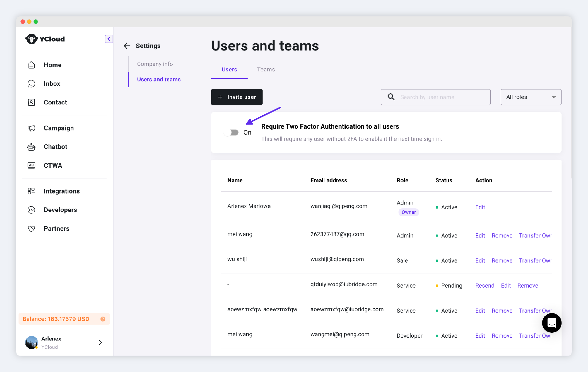This screenshot has width=588, height=372.
Task: Toggle Require Two Factor Authentication switch
Action: [x=231, y=132]
